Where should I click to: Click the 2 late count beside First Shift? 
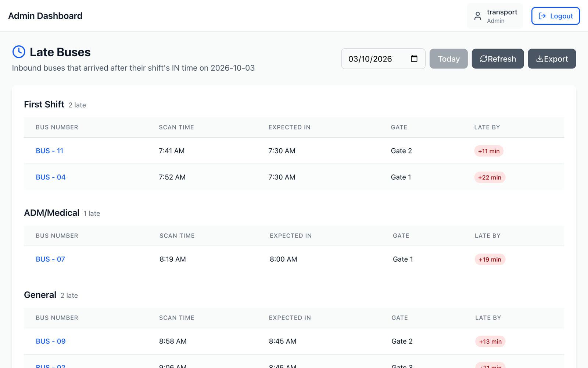77,105
